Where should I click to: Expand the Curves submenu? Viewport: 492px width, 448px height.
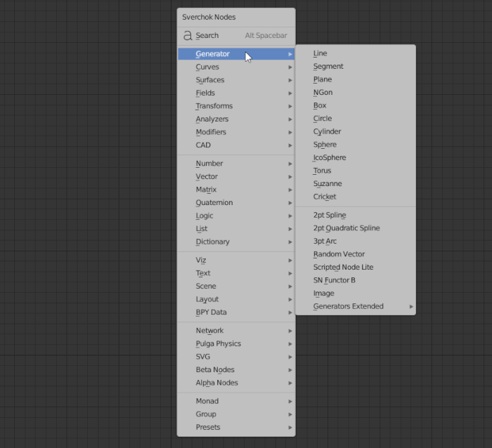tap(236, 67)
